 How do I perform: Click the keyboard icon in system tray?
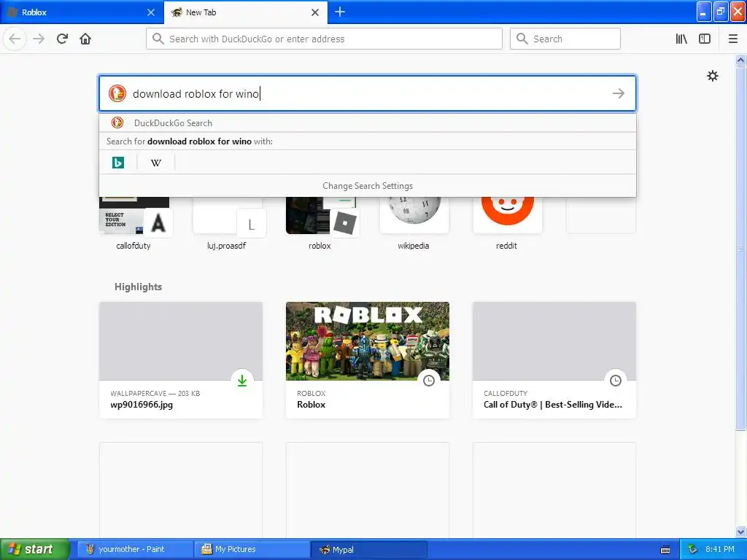(x=665, y=550)
